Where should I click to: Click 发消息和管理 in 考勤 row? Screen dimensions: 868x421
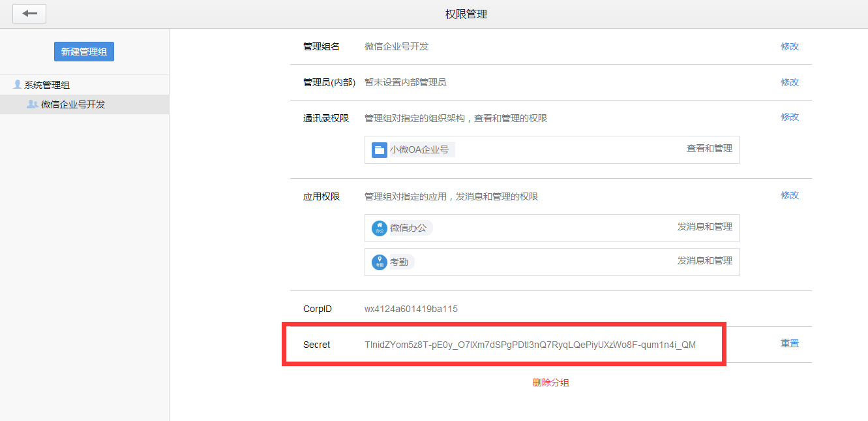705,260
